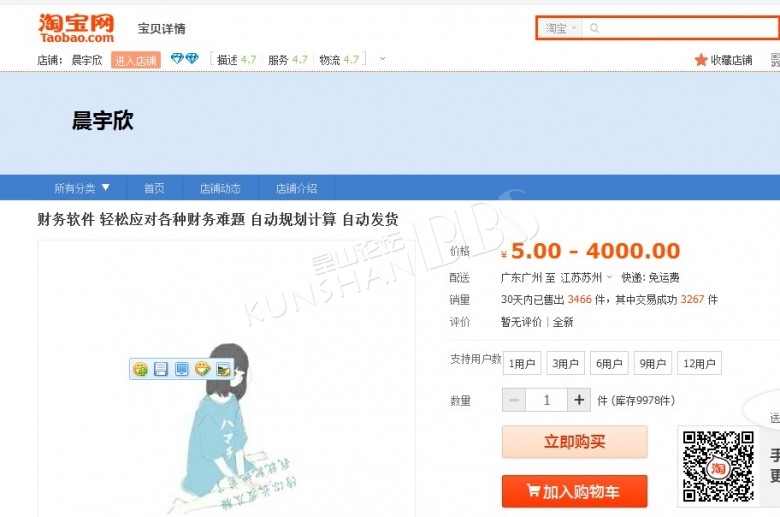Click the picture folder icon in the floating toolbar
The width and height of the screenshot is (780, 517).
tap(223, 369)
